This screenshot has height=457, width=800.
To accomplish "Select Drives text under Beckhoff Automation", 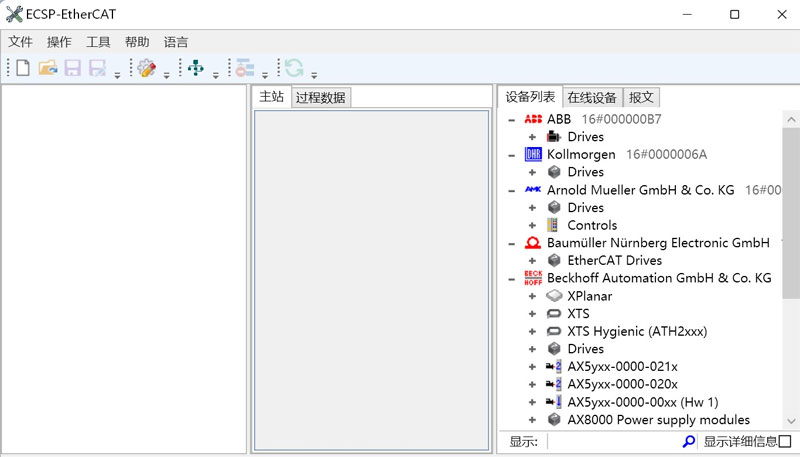I will click(586, 349).
